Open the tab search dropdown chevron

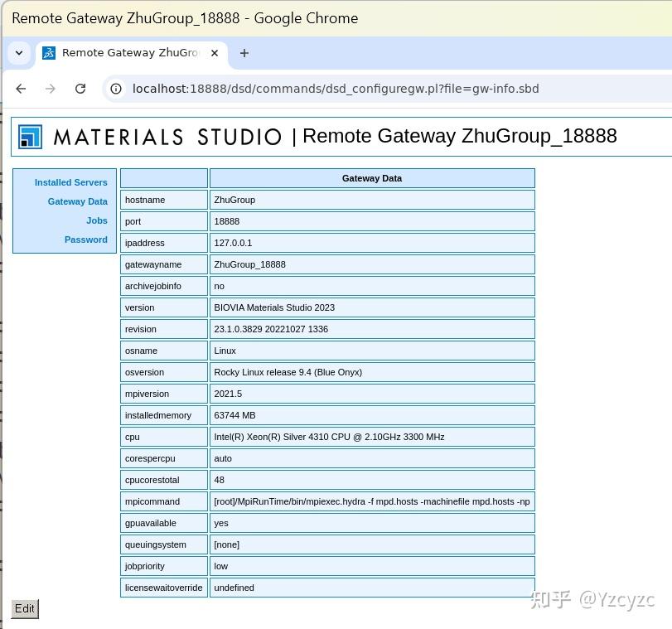[x=19, y=53]
